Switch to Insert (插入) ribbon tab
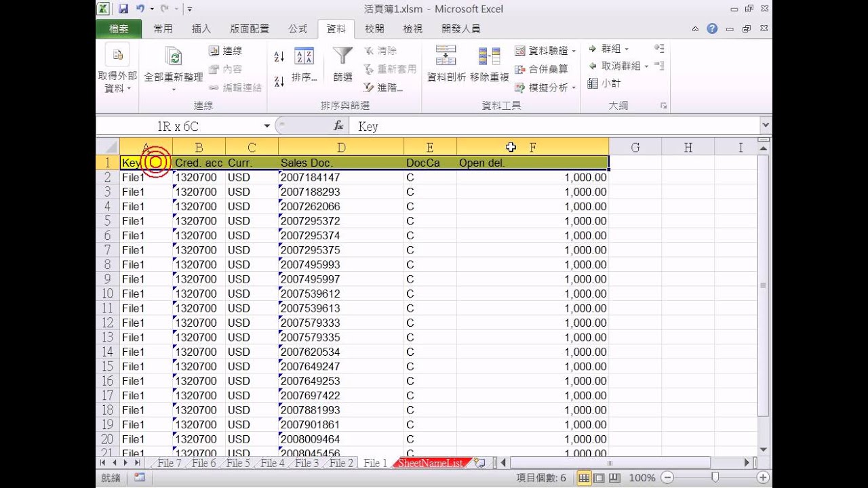The image size is (868, 488). (x=201, y=28)
